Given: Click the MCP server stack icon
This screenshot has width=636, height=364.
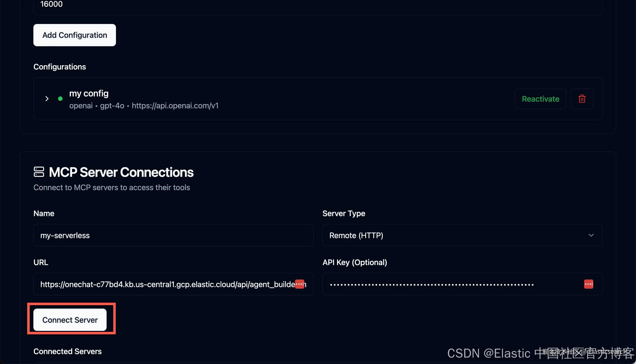Looking at the screenshot, I should click(x=39, y=172).
